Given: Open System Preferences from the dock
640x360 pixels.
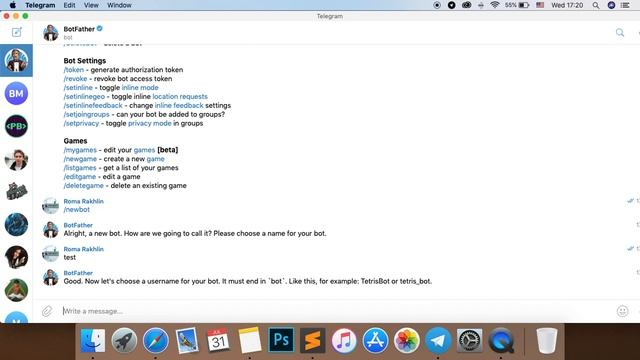Looking at the screenshot, I should 469,340.
